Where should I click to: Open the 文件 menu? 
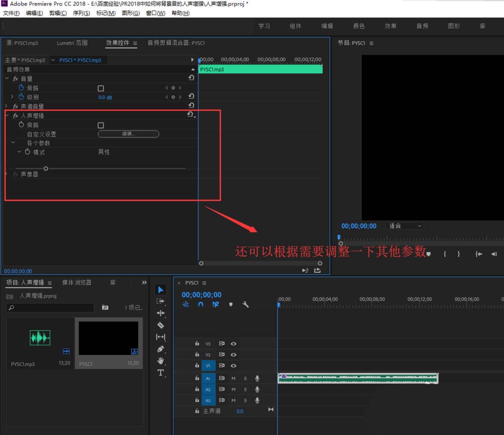(x=11, y=13)
